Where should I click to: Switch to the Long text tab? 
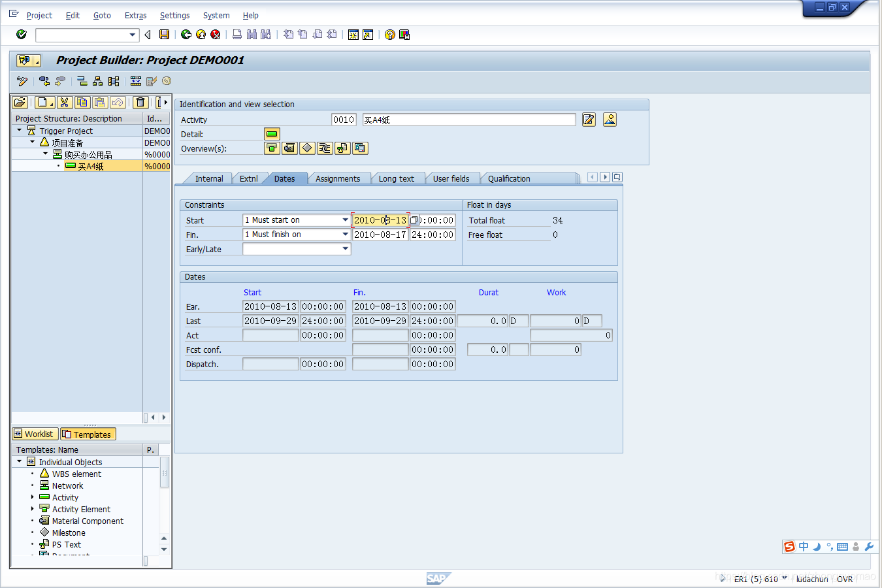(397, 178)
